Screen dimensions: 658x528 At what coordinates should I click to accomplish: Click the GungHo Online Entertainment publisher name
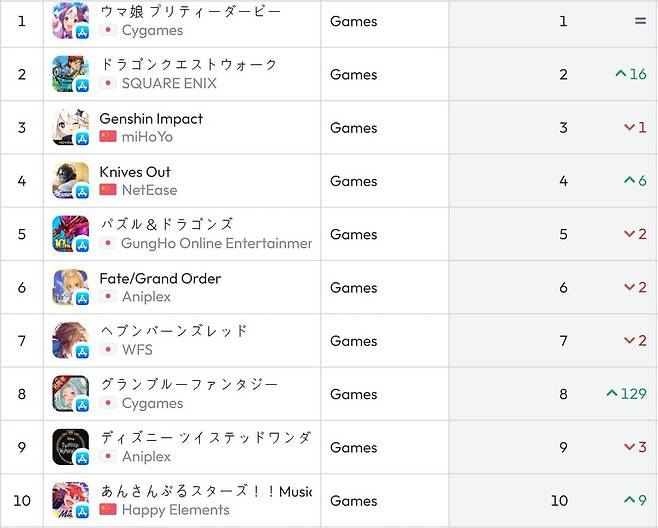tap(216, 243)
